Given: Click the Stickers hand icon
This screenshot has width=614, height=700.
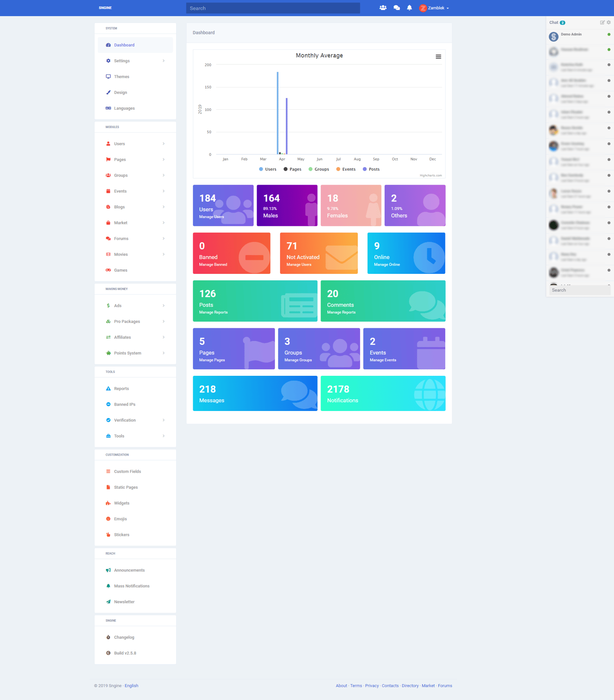Looking at the screenshot, I should (108, 535).
